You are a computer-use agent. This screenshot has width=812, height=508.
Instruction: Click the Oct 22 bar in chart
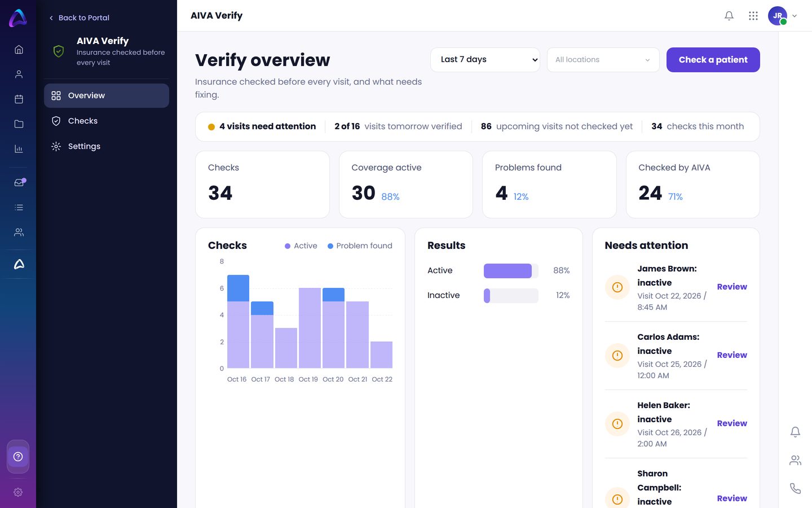pos(381,355)
